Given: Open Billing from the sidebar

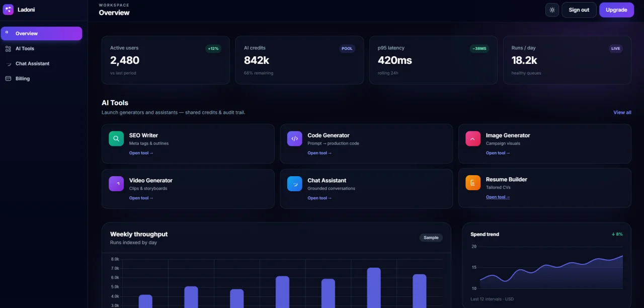Looking at the screenshot, I should pyautogui.click(x=41, y=79).
